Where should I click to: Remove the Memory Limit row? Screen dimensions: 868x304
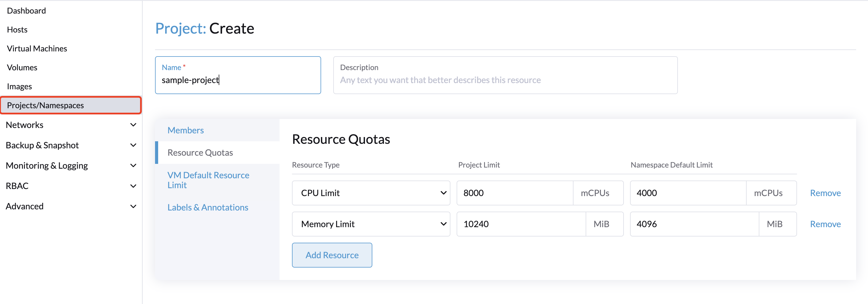click(825, 224)
